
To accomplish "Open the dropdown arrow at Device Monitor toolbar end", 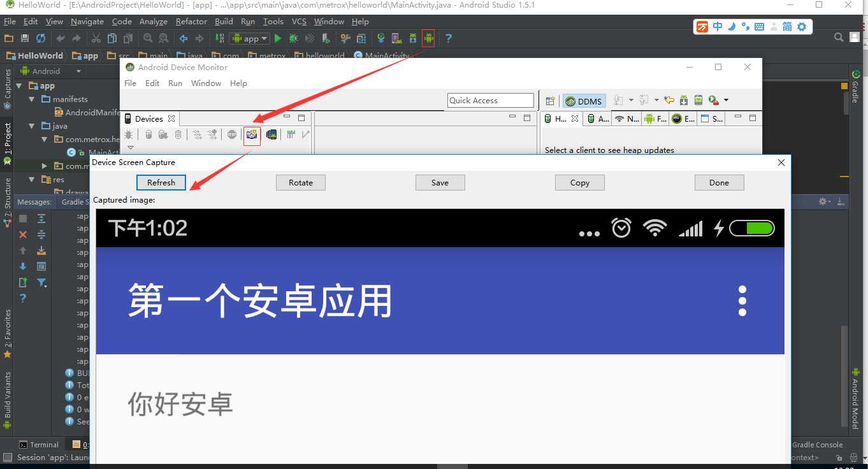I will (726, 101).
